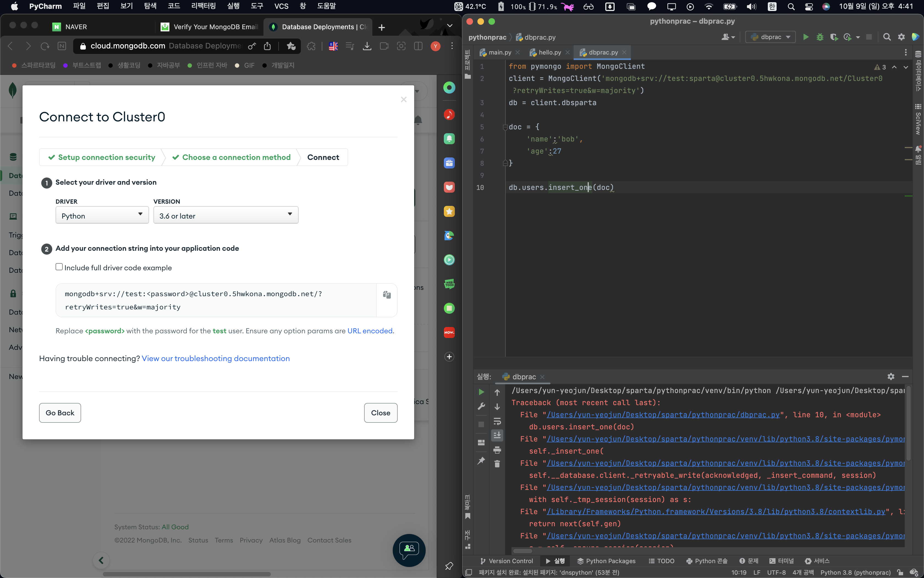The width and height of the screenshot is (924, 578).
Task: Open macOS Spotlight search
Action: [791, 7]
